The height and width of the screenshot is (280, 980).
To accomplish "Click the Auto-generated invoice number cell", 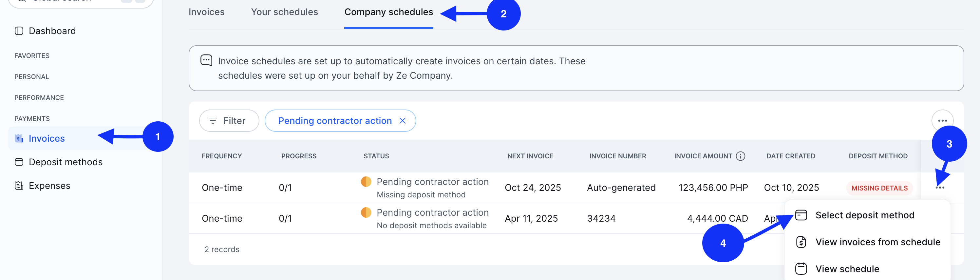I will [621, 188].
